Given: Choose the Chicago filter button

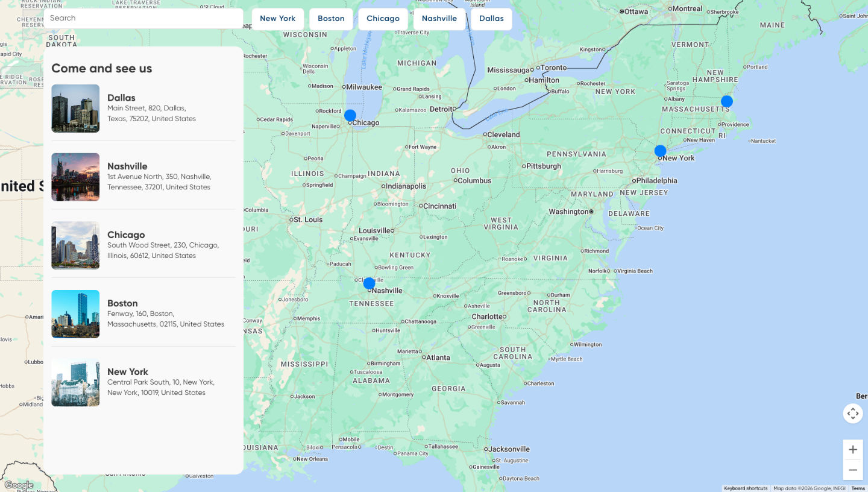Looking at the screenshot, I should 383,19.
